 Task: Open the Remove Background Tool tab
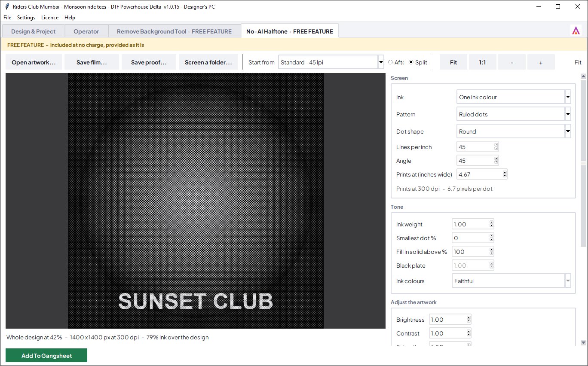coord(174,31)
